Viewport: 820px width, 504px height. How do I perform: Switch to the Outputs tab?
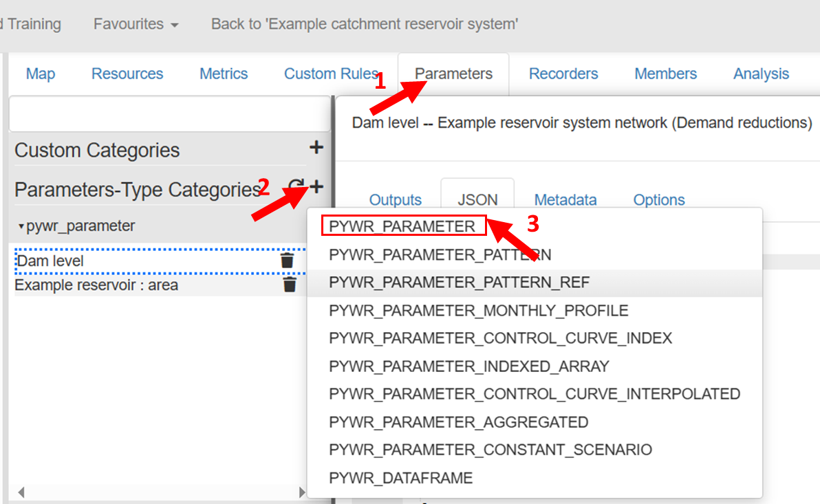pos(395,200)
